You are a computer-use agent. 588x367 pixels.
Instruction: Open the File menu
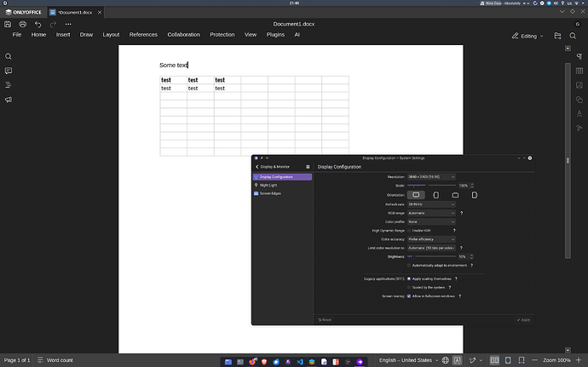tap(17, 35)
